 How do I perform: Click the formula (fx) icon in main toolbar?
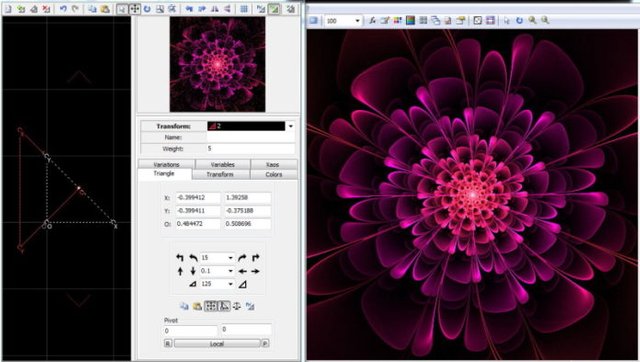372,20
